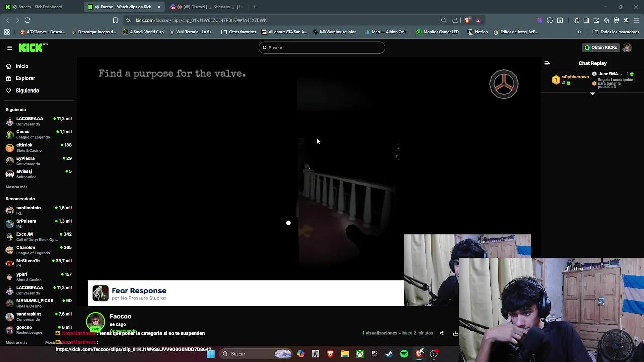Click the Kick Buscar search field
The image size is (644, 362).
322,48
